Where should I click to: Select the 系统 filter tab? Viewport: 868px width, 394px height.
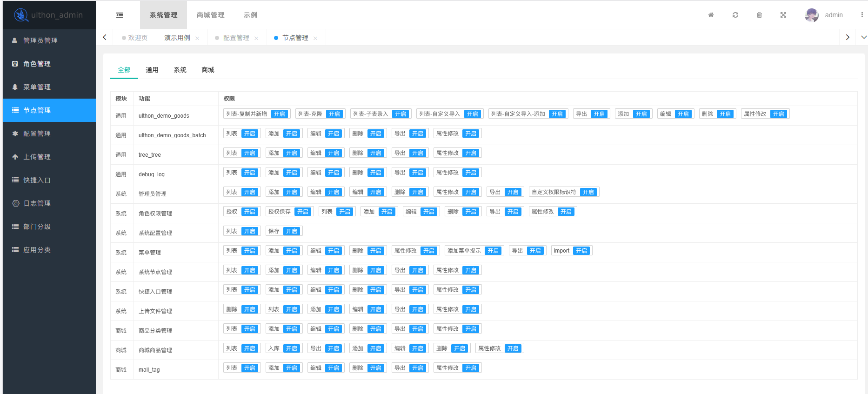click(x=180, y=70)
